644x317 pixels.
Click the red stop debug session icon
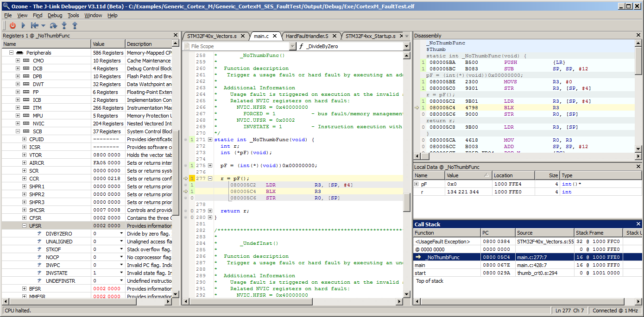pos(13,26)
